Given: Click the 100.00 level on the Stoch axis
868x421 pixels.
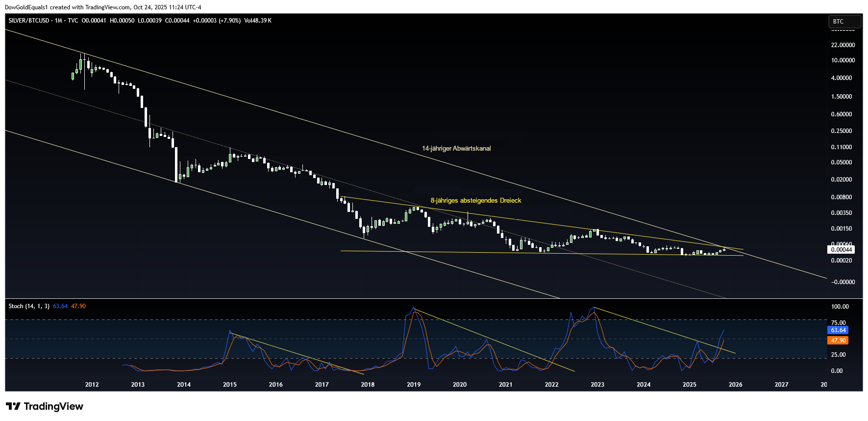Looking at the screenshot, I should (x=840, y=307).
